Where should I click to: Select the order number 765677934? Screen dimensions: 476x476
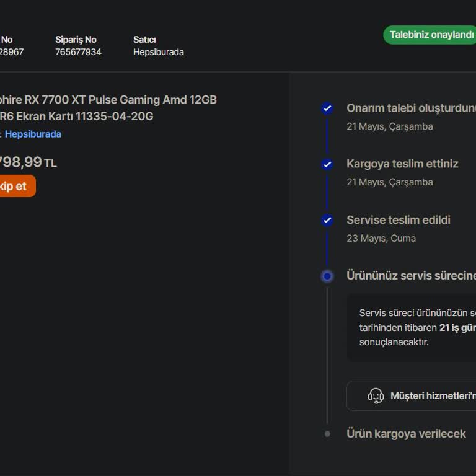coord(78,52)
